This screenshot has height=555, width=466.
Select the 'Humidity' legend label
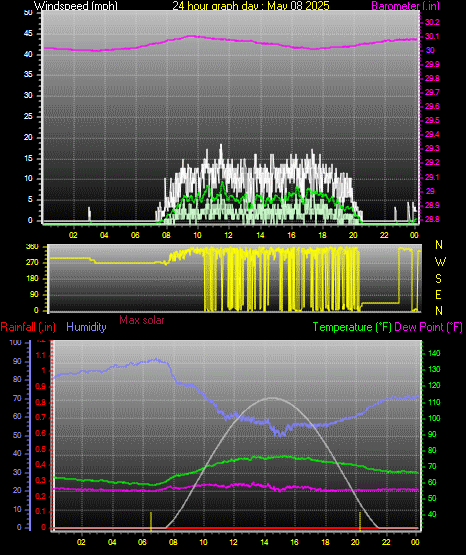pos(86,327)
